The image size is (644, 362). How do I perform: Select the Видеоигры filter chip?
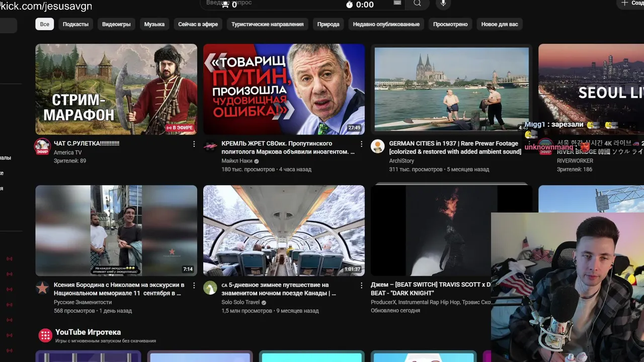116,24
